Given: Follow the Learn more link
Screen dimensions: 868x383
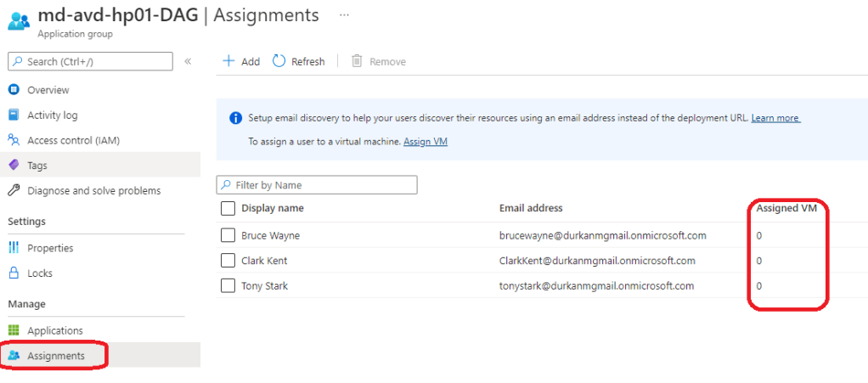Looking at the screenshot, I should pyautogui.click(x=775, y=118).
